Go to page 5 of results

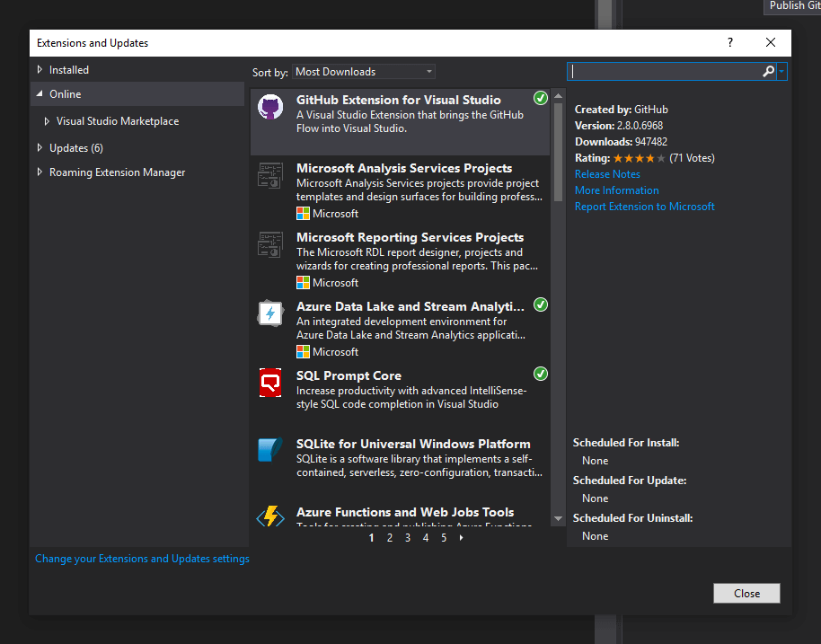pyautogui.click(x=444, y=538)
